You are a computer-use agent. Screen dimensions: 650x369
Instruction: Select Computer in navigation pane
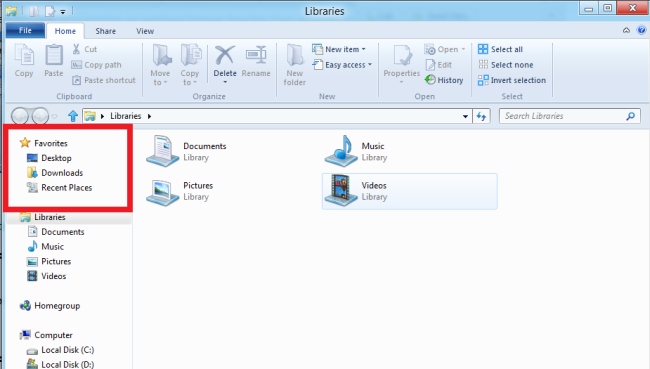pos(46,335)
